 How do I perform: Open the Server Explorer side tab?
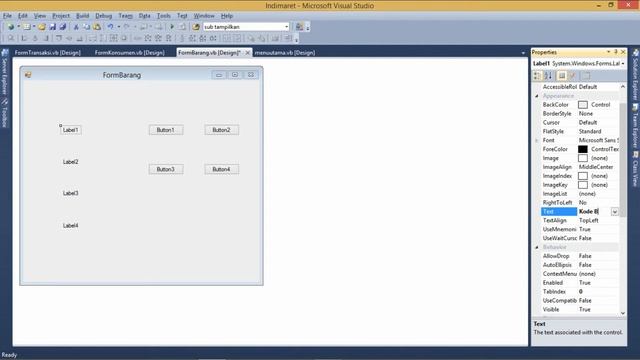(4, 72)
